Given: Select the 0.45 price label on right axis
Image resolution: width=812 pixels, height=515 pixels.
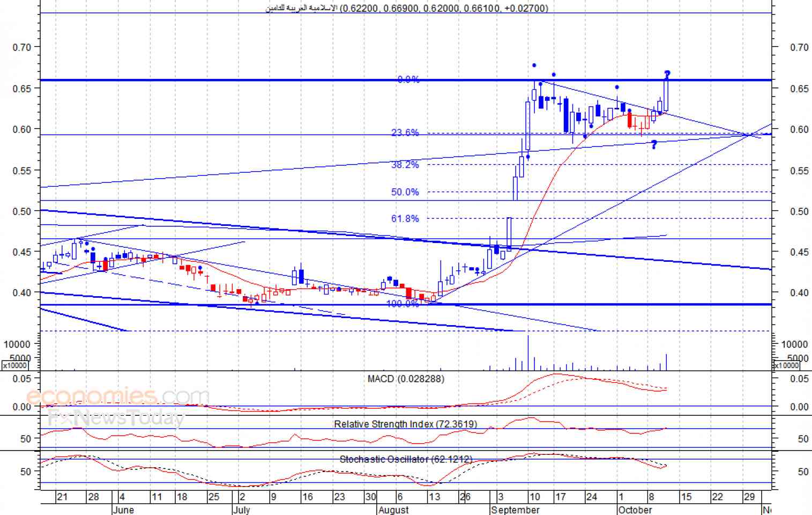Looking at the screenshot, I should click(799, 252).
